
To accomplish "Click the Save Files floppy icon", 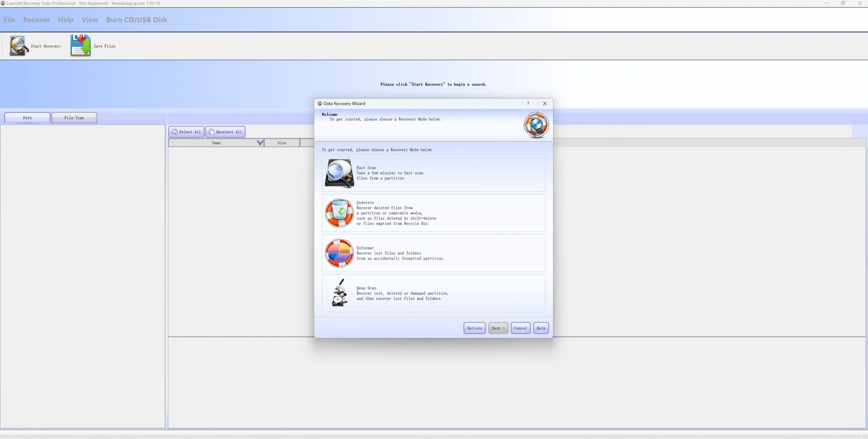I will (x=81, y=45).
